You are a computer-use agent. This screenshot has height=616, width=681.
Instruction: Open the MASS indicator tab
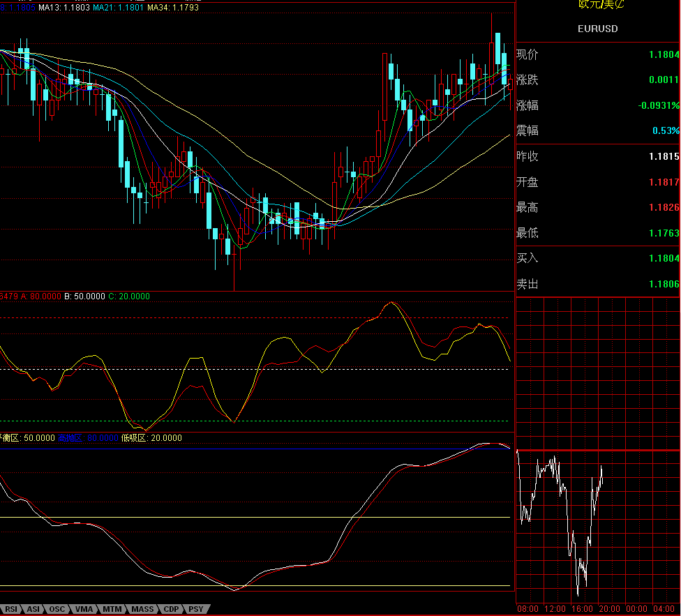142,609
